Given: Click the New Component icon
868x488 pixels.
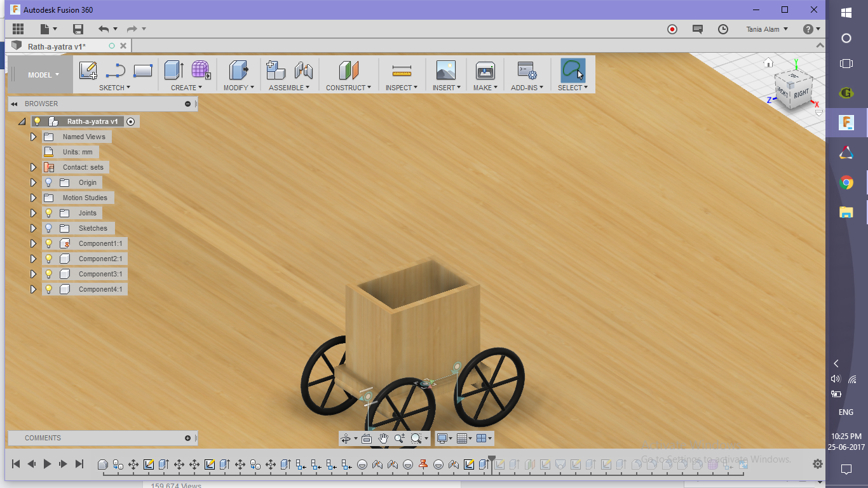Looking at the screenshot, I should click(x=275, y=70).
